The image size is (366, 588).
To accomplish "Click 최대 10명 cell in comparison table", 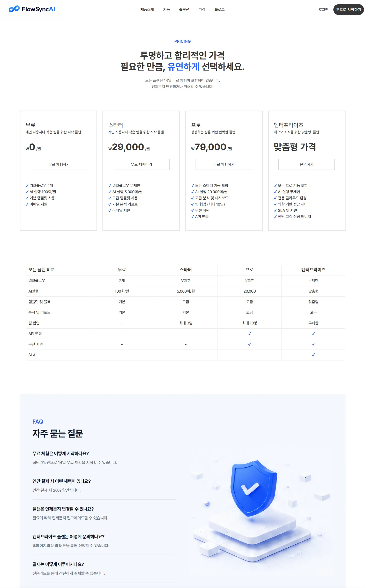I will click(x=250, y=323).
